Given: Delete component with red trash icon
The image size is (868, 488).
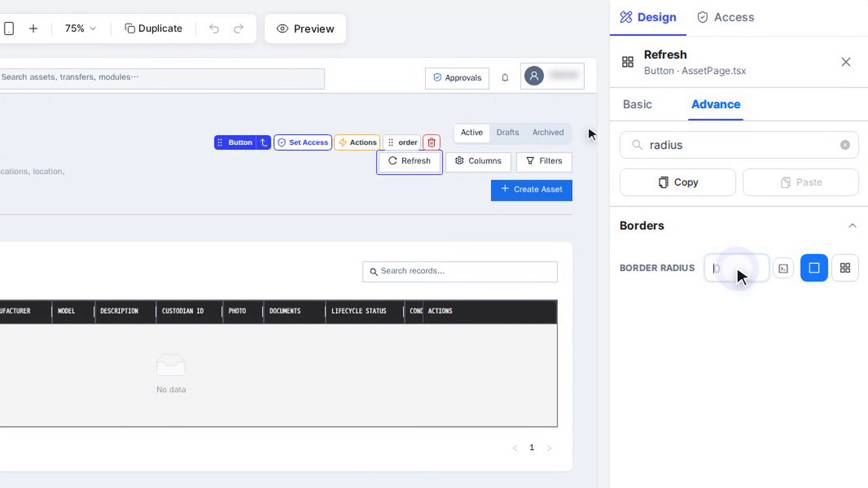Looking at the screenshot, I should pos(431,142).
